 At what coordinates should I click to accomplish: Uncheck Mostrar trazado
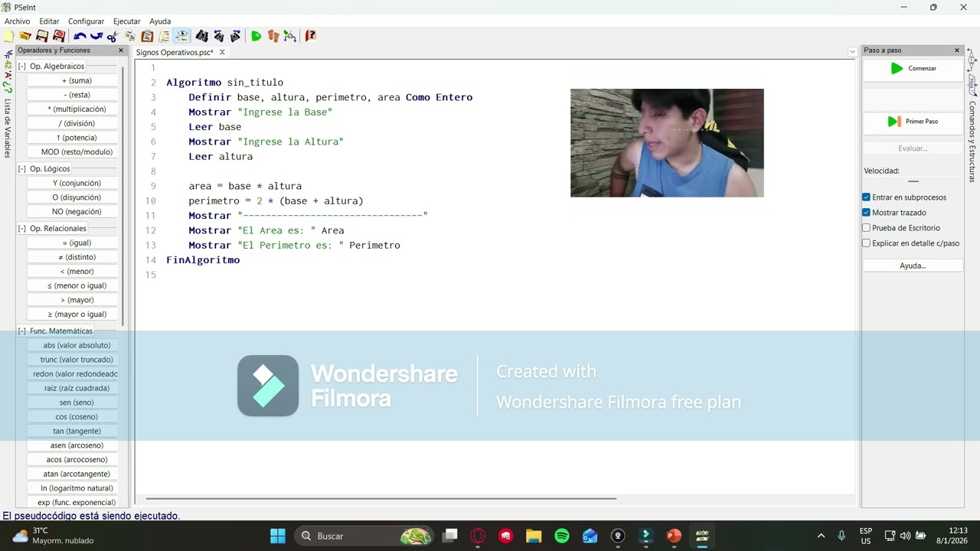(x=867, y=213)
